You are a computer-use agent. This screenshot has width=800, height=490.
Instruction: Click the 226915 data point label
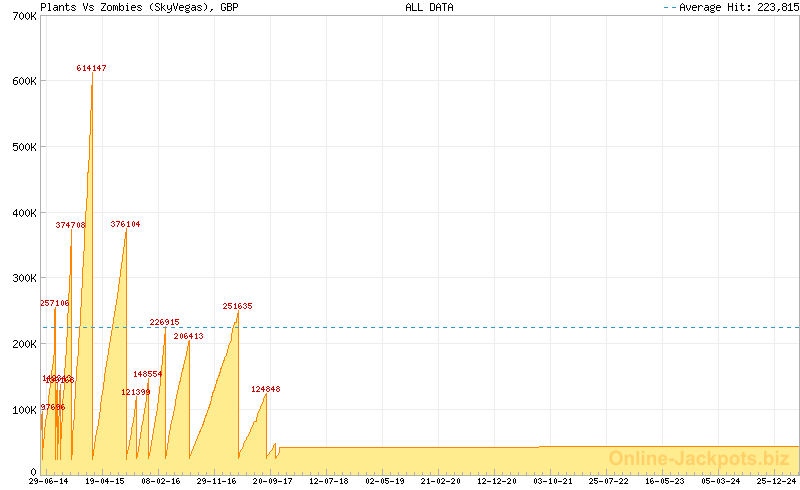pos(164,322)
